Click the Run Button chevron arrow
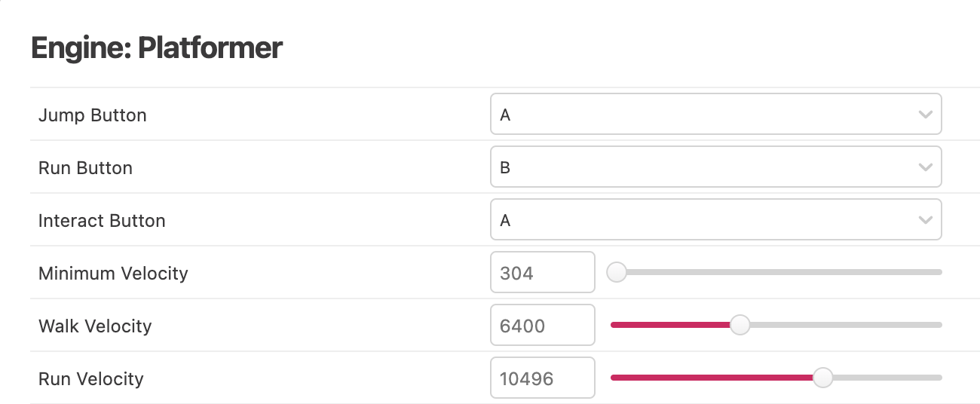 (926, 167)
